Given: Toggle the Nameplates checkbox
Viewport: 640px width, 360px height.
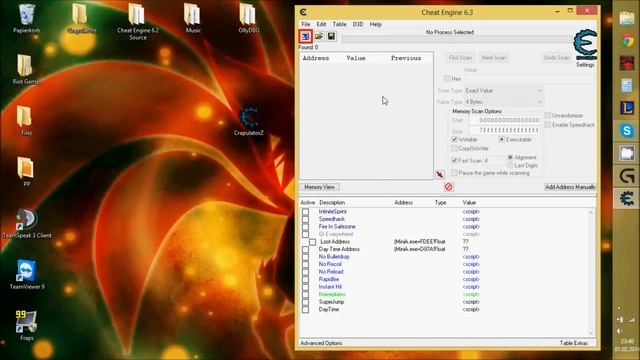Looking at the screenshot, I should 305,294.
